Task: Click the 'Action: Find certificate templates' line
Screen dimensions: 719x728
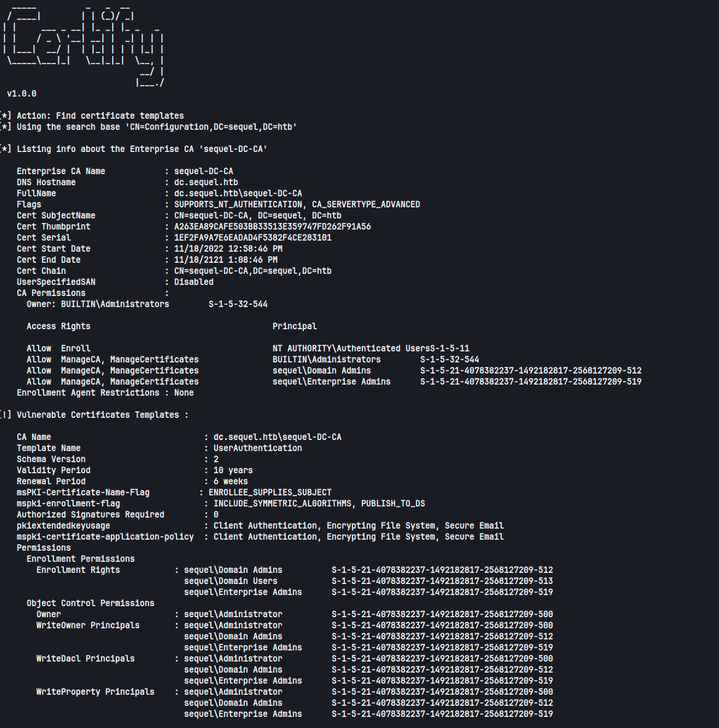Action: point(100,116)
